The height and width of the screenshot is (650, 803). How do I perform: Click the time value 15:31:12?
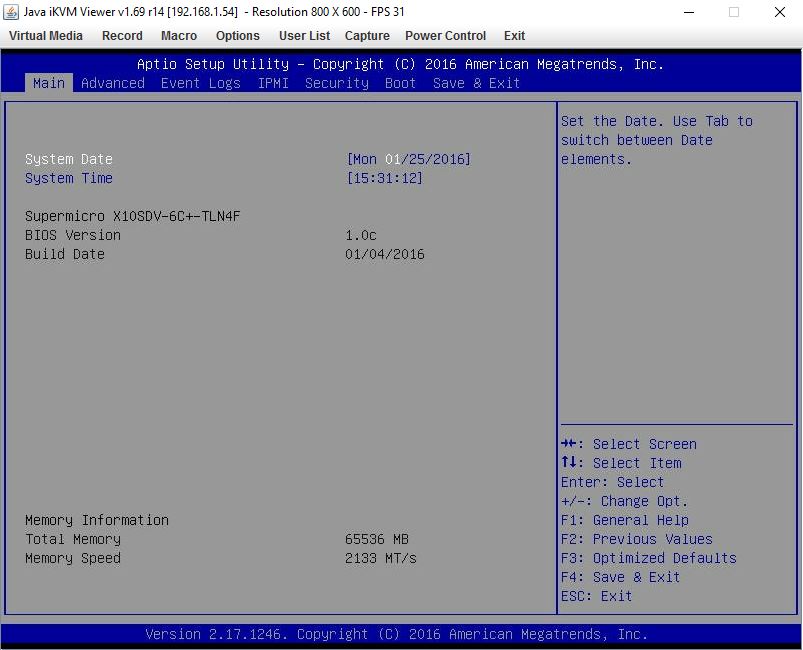click(385, 178)
